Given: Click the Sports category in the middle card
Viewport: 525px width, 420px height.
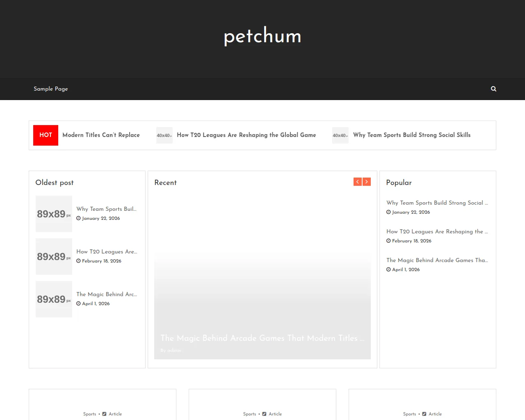Looking at the screenshot, I should coord(249,414).
